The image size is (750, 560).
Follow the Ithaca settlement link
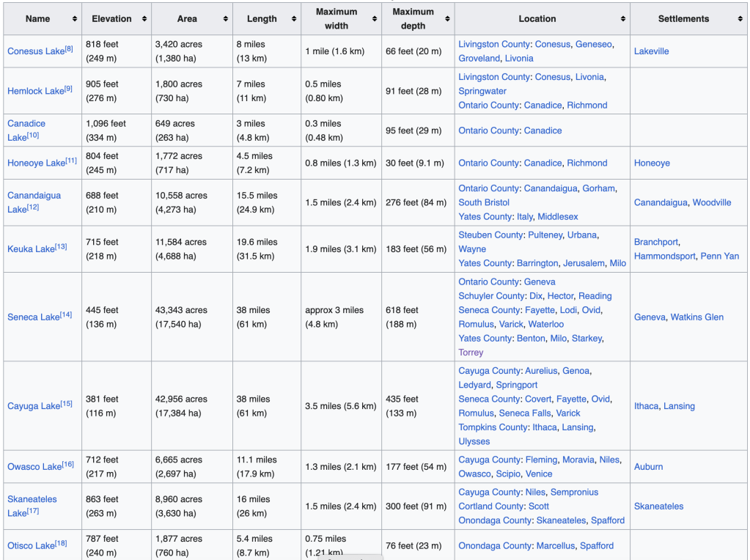point(646,406)
